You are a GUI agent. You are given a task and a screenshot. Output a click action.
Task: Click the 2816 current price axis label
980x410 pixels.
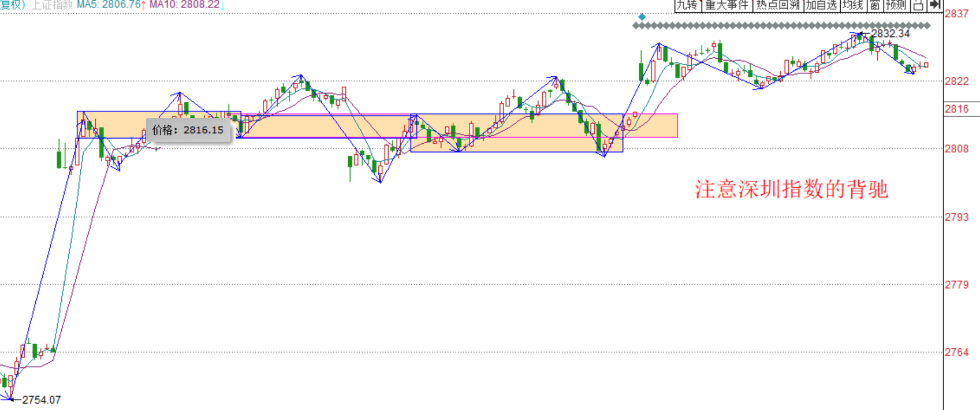click(x=957, y=109)
